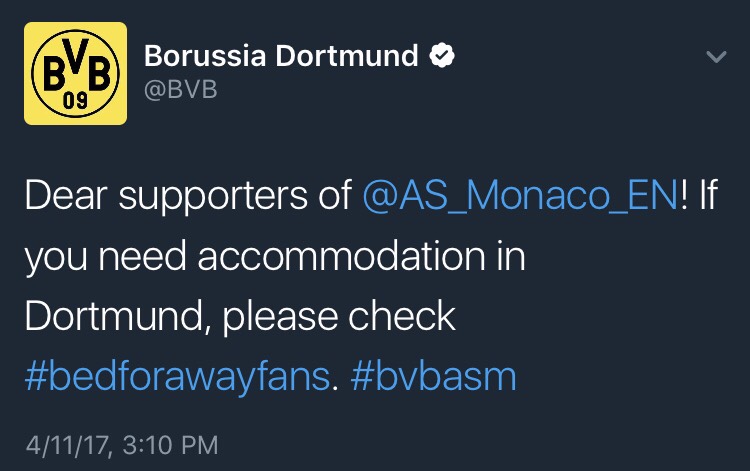Click the Borussia Dortmund display name

(x=281, y=56)
